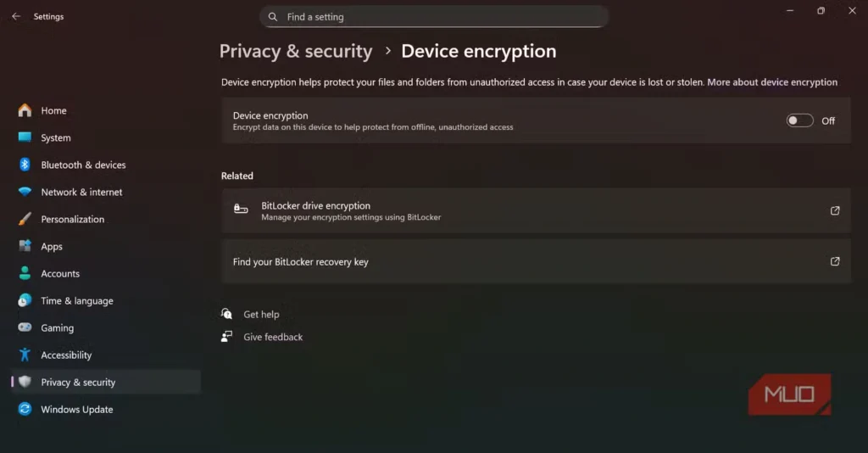Click the Home icon in sidebar
Viewport: 868px width, 453px height.
coord(25,110)
